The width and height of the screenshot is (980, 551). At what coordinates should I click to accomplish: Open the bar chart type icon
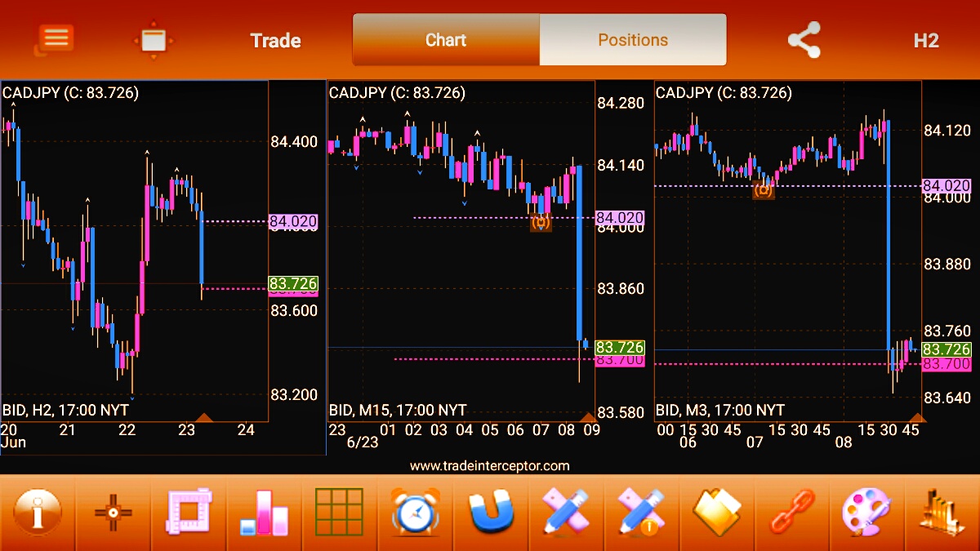(x=264, y=513)
